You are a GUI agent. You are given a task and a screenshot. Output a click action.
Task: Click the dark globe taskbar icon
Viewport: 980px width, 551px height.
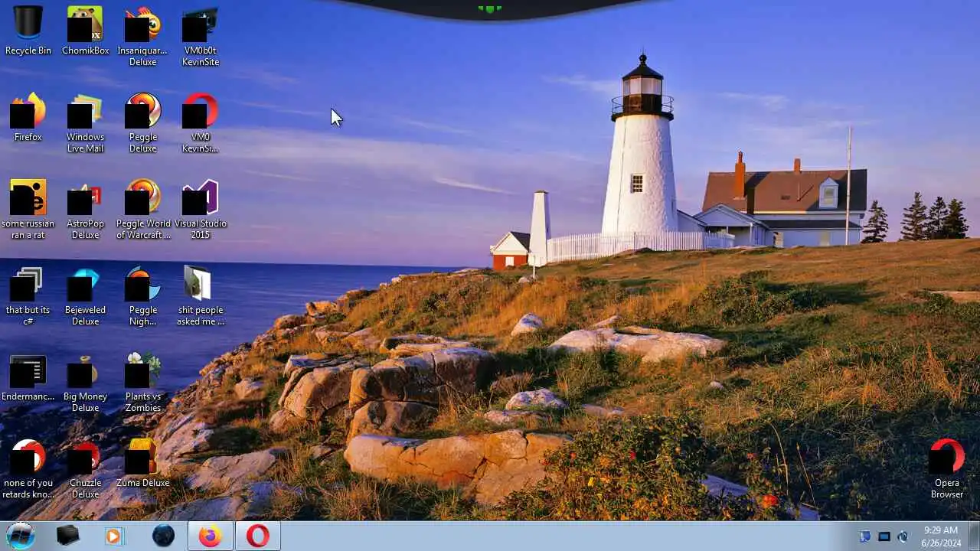pos(163,536)
